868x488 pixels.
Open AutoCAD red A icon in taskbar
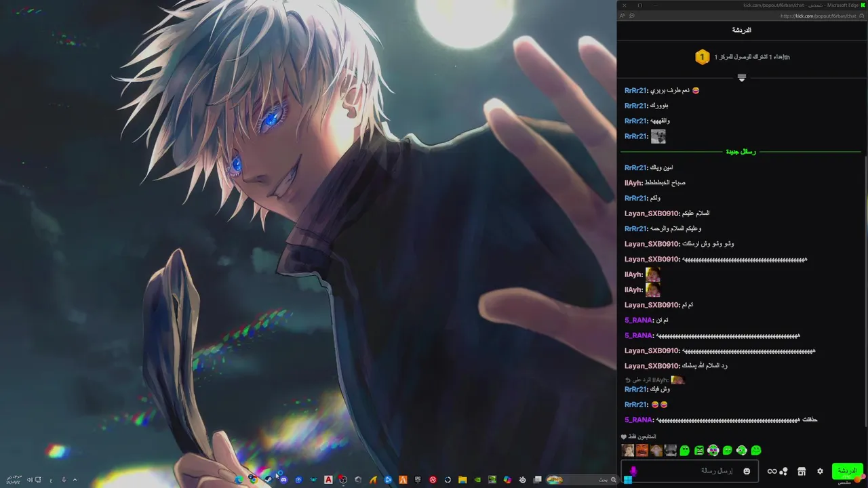[328, 480]
